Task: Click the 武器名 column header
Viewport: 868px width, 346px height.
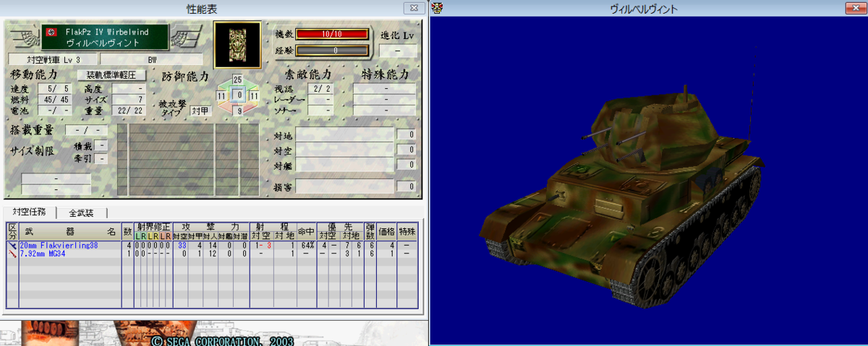Action: (69, 232)
